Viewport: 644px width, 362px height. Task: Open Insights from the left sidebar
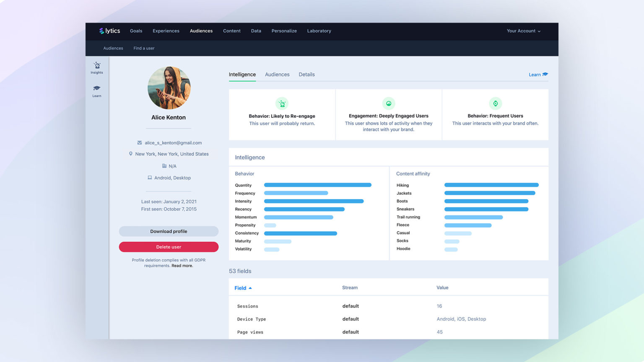[x=96, y=68]
